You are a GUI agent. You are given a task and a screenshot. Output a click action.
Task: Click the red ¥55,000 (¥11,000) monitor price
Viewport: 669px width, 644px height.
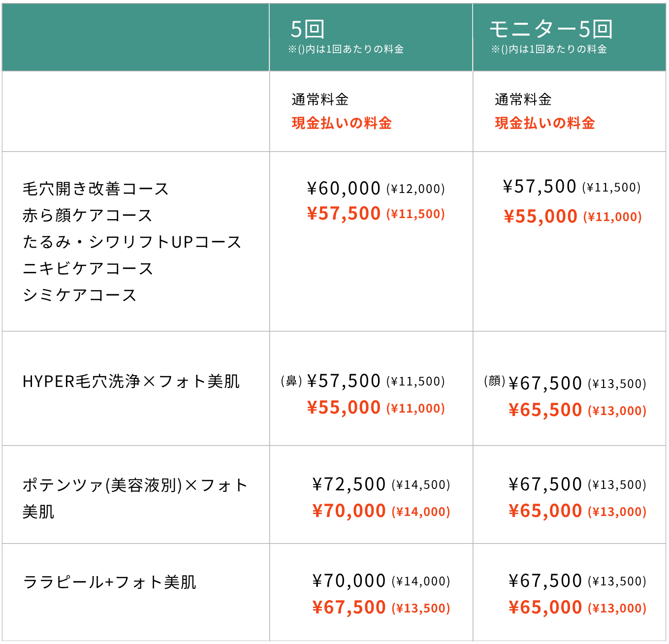[x=573, y=217]
